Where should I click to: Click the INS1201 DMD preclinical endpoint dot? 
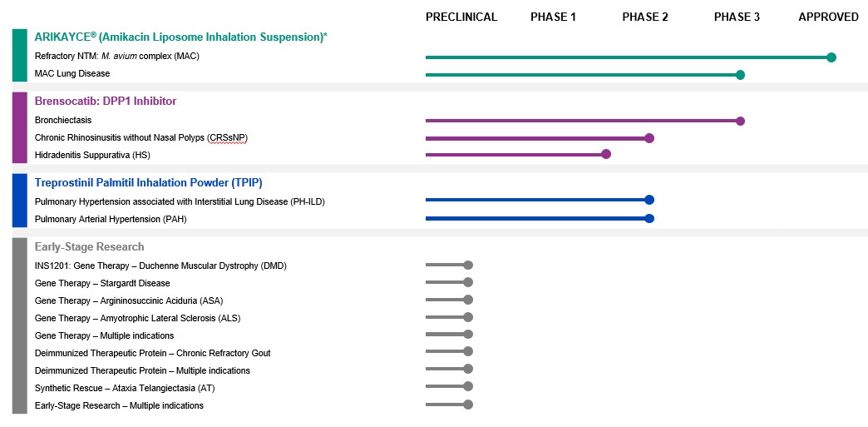[468, 265]
